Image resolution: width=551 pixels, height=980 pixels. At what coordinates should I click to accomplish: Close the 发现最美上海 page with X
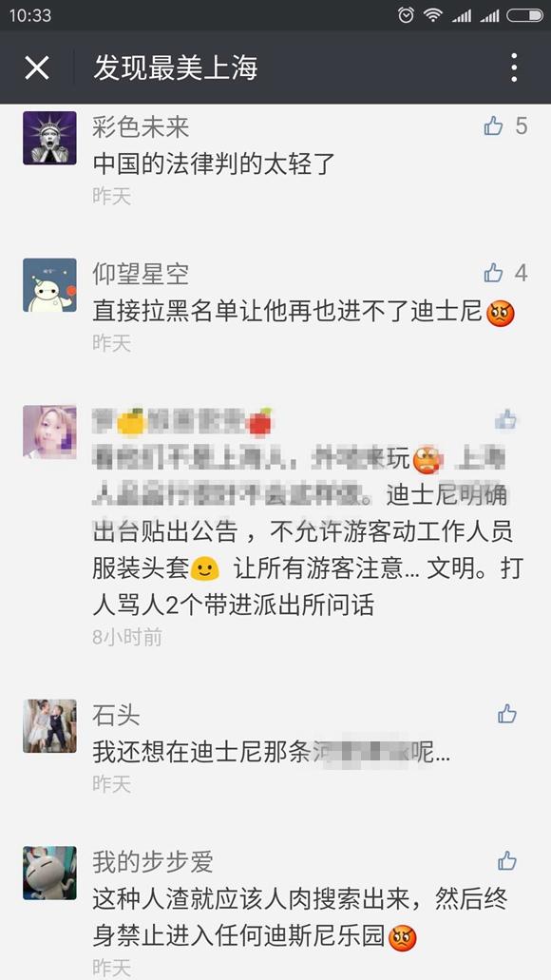[x=37, y=67]
